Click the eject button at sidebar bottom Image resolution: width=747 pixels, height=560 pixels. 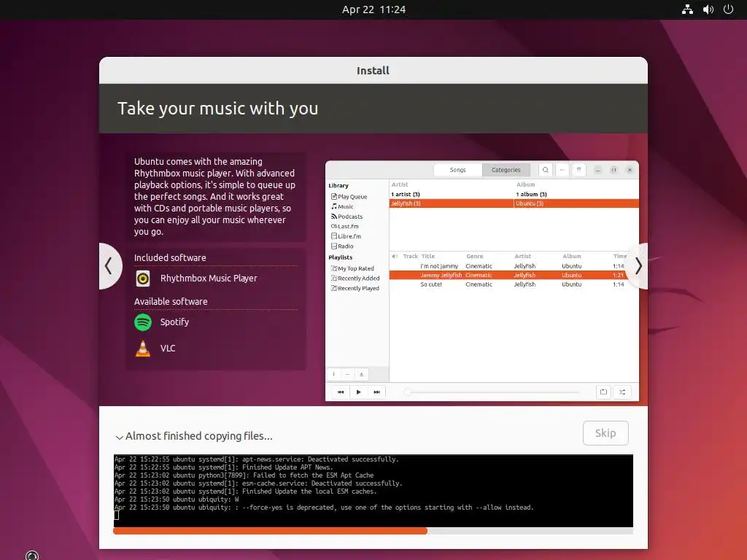[361, 374]
